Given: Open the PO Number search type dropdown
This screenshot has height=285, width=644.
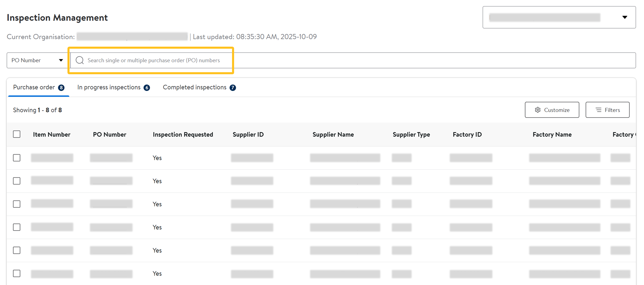Looking at the screenshot, I should click(x=37, y=60).
